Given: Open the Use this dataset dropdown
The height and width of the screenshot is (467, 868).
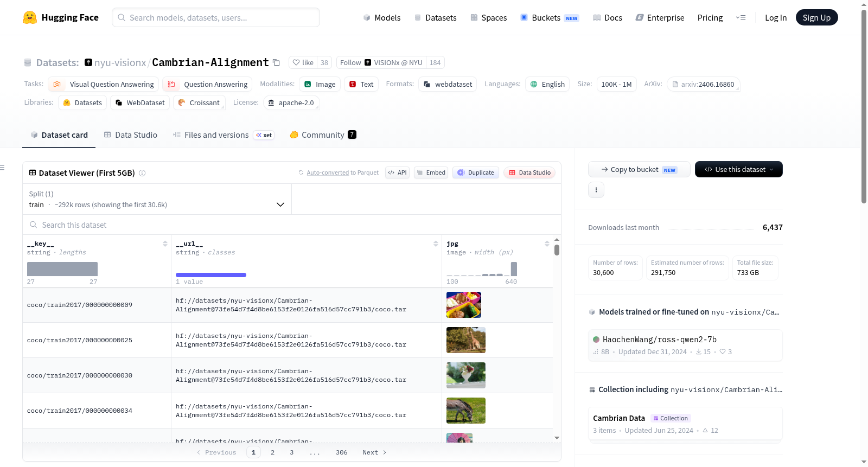Looking at the screenshot, I should [739, 169].
